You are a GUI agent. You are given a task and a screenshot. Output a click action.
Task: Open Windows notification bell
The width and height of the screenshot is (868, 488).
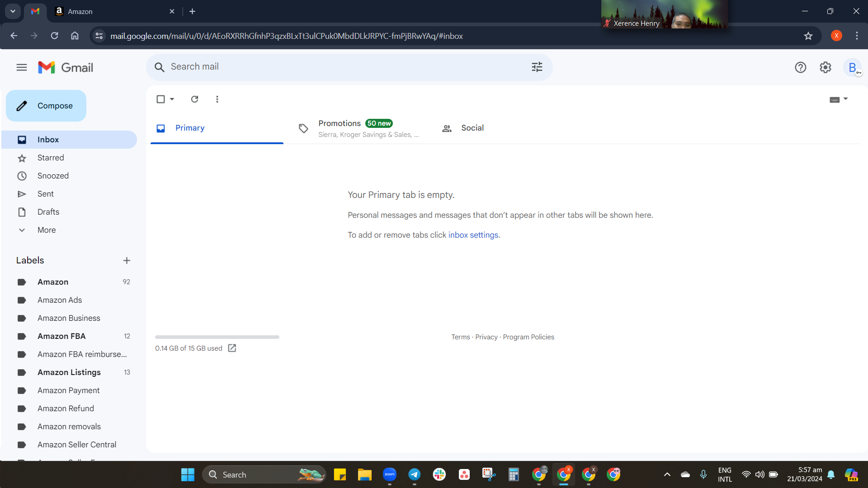(x=831, y=474)
